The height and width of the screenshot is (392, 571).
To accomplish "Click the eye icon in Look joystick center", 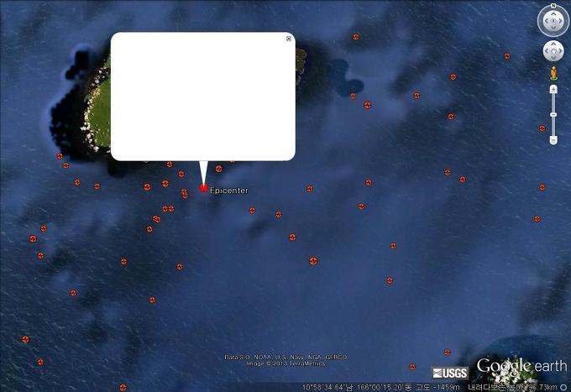I will point(553,21).
